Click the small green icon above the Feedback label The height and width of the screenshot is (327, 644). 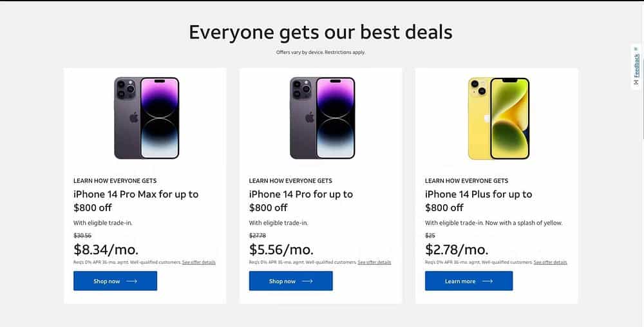click(636, 49)
